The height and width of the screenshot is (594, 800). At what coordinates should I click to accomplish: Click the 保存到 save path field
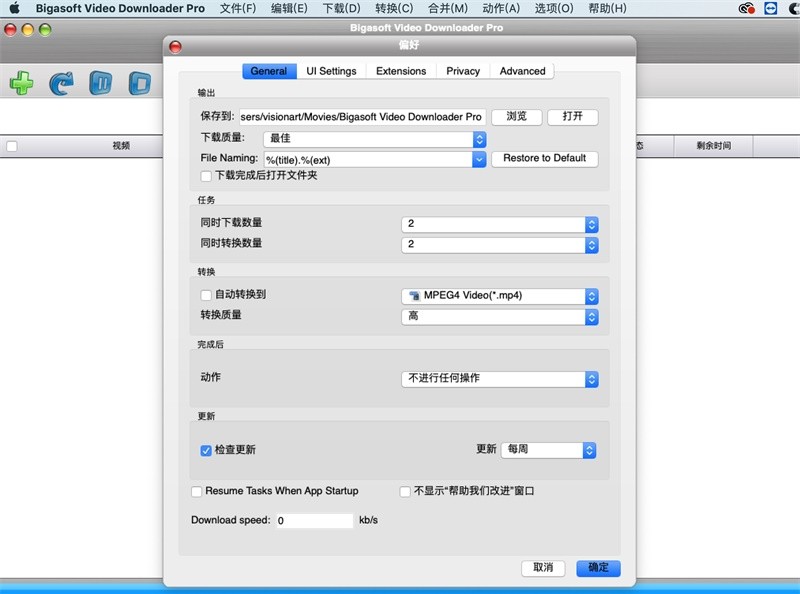point(362,117)
